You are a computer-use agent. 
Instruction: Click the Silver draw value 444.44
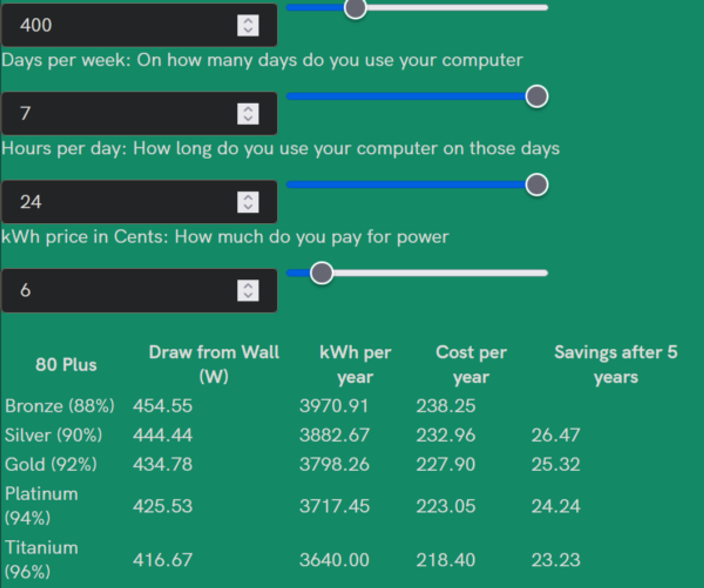coord(162,435)
